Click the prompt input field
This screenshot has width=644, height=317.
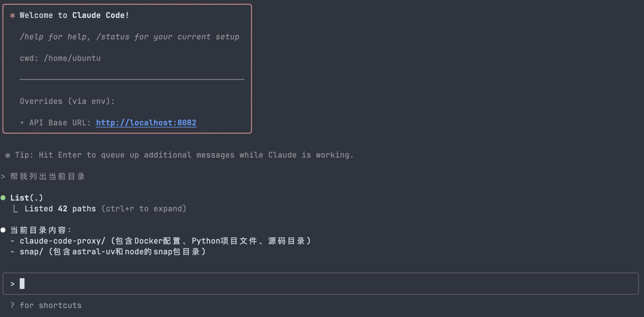[x=320, y=284]
